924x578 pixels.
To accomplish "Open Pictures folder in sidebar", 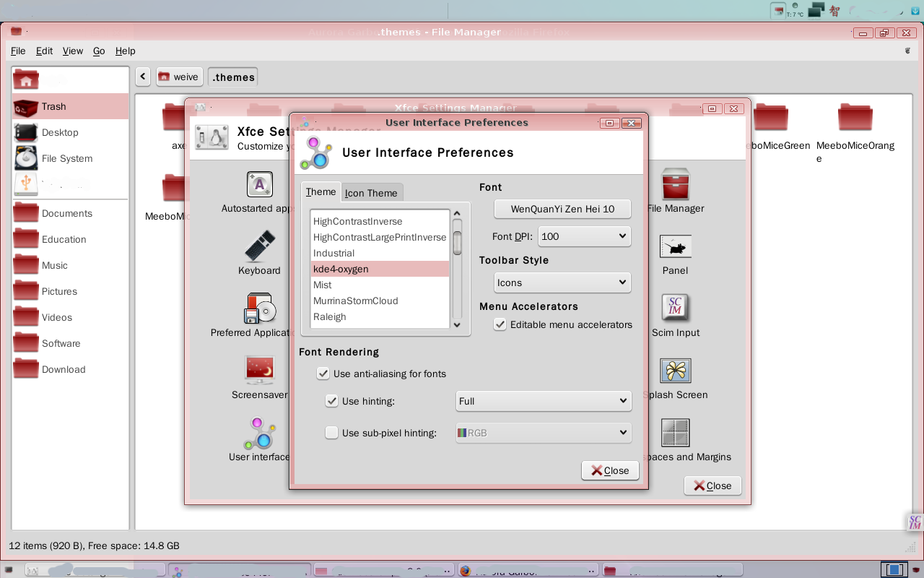I will (70, 291).
